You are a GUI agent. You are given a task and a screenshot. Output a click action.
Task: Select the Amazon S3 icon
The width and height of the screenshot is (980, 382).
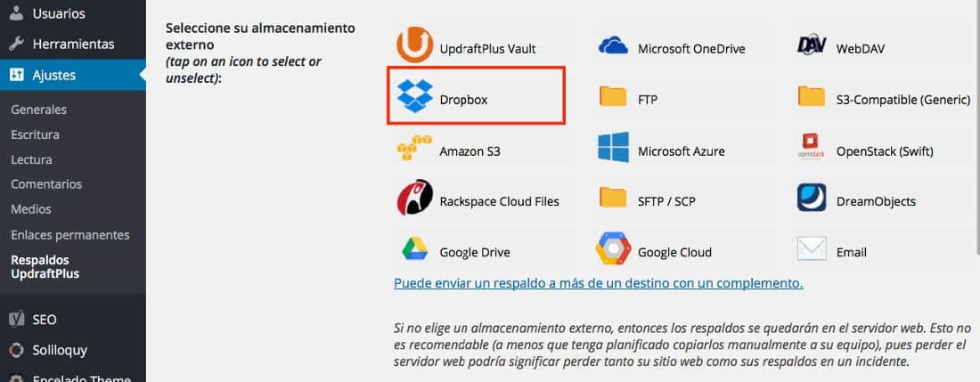414,148
